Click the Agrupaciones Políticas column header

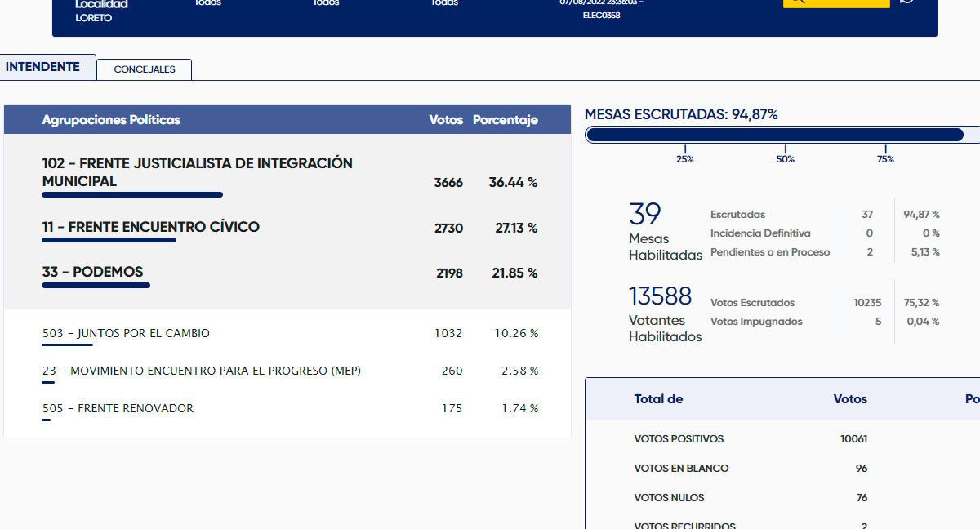click(111, 120)
